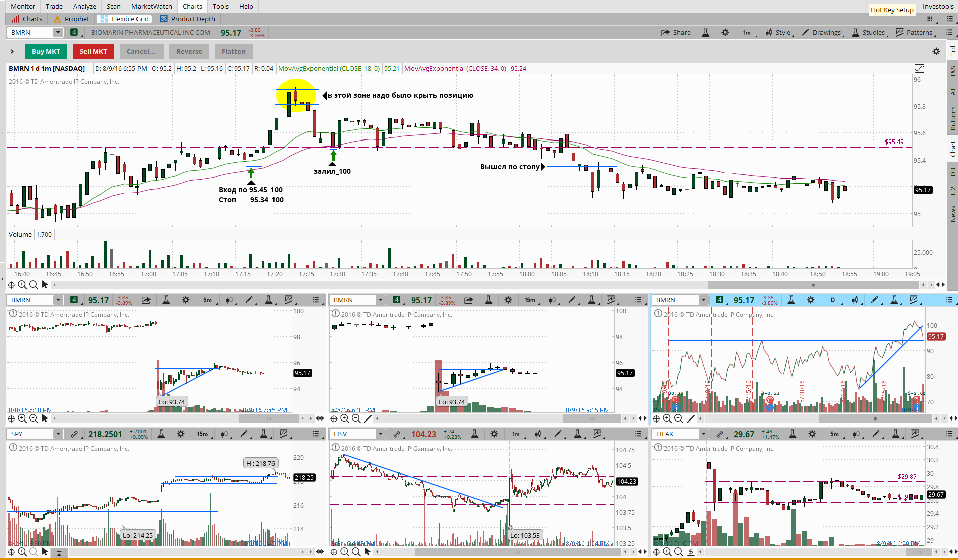Open drawings pencil in the 5m BMRN chart
The width and height of the screenshot is (958, 560).
248,300
